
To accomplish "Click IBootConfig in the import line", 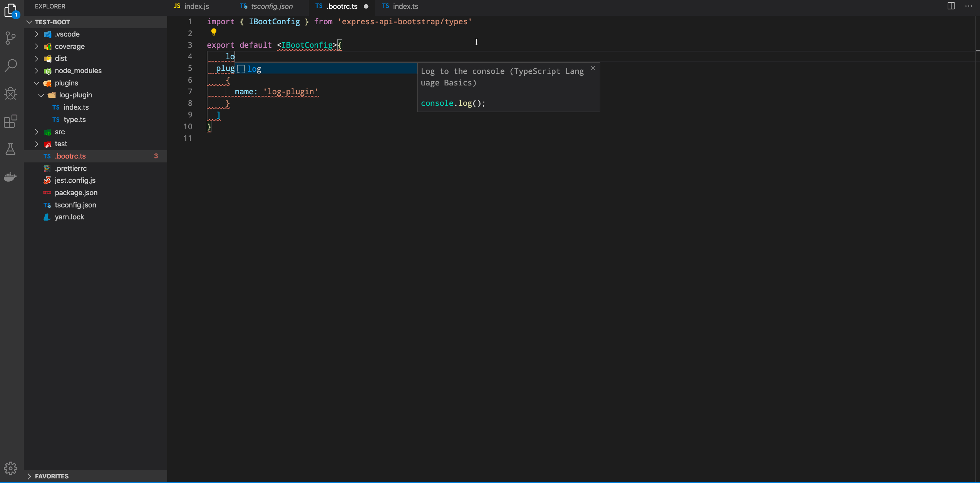I will tap(274, 22).
